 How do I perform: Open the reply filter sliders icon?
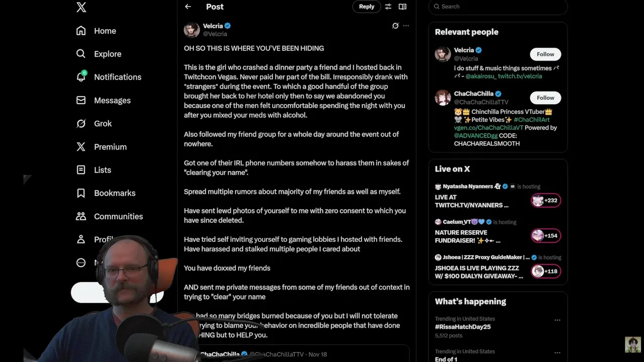pos(388,7)
